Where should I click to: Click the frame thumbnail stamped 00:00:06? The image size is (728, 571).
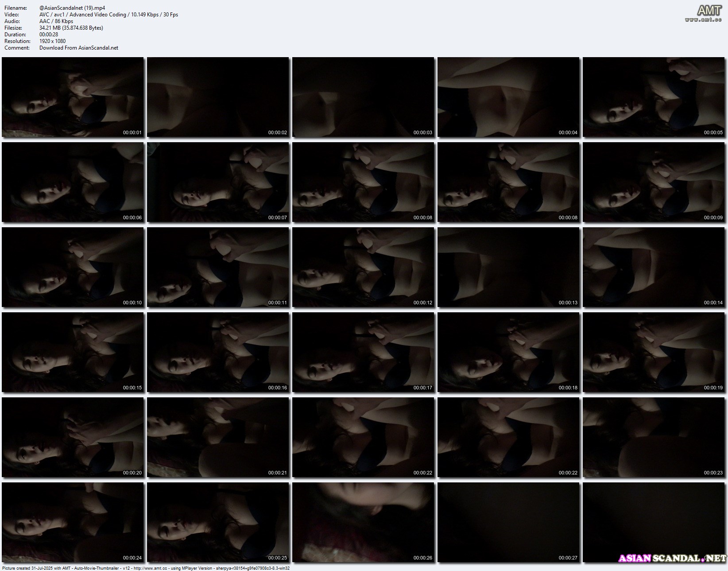[73, 182]
